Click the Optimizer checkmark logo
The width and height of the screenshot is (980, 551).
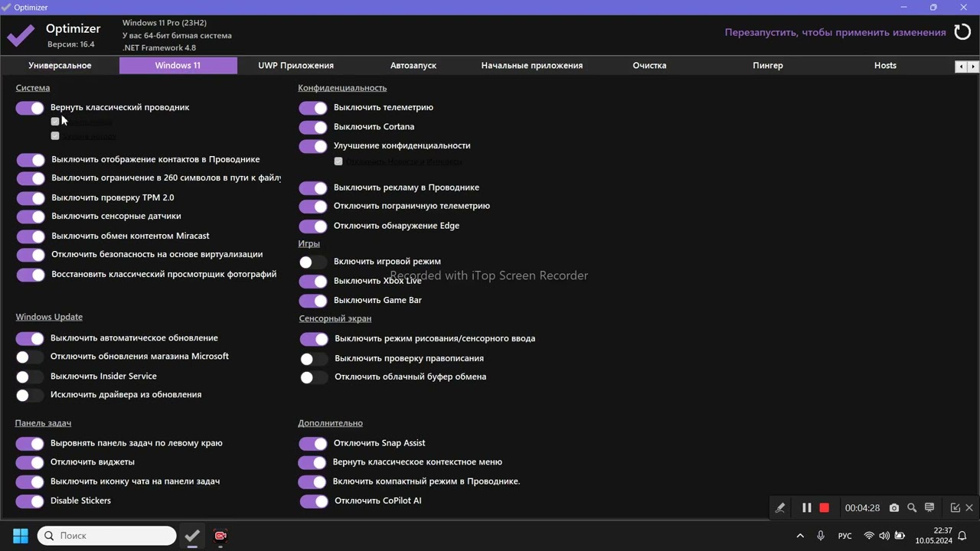click(x=21, y=34)
